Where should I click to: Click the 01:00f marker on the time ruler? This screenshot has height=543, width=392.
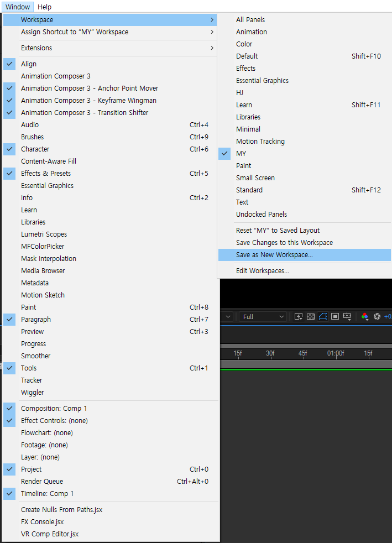336,353
